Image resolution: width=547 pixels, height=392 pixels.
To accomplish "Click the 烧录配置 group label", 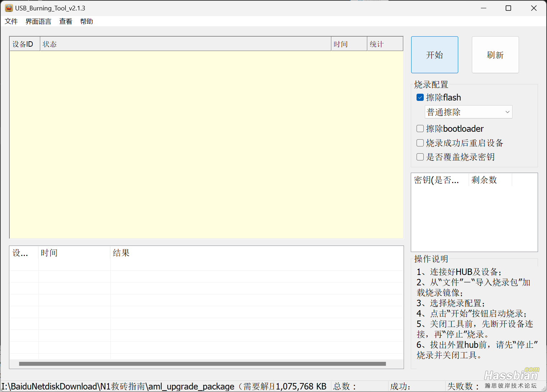I will pyautogui.click(x=431, y=85).
